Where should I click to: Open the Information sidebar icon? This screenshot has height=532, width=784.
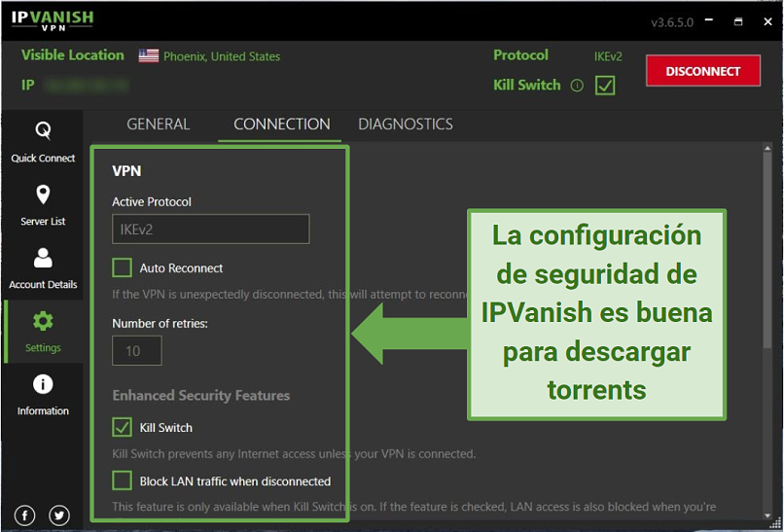click(x=43, y=384)
